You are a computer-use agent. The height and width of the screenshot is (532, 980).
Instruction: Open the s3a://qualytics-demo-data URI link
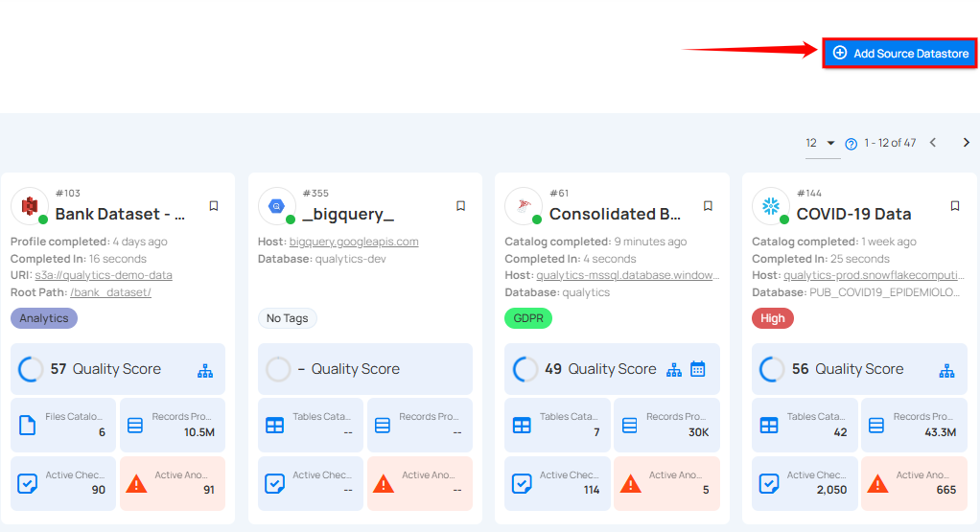tap(104, 275)
